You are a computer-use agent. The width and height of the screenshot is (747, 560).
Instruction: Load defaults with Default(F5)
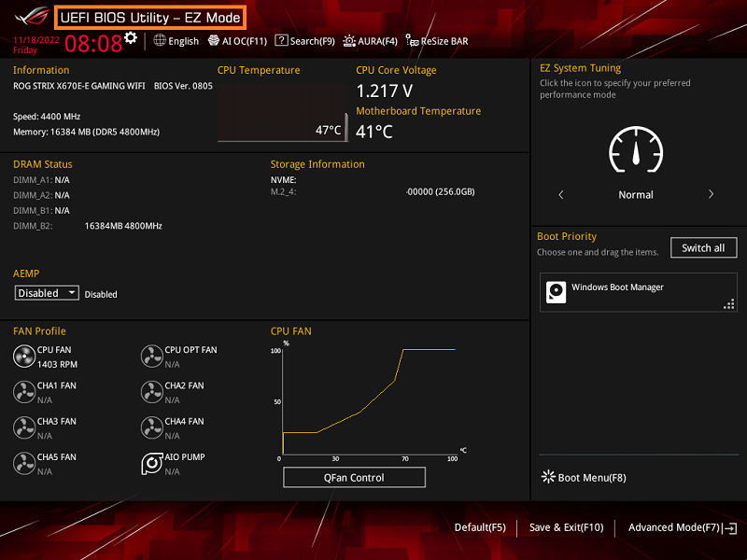pyautogui.click(x=480, y=527)
